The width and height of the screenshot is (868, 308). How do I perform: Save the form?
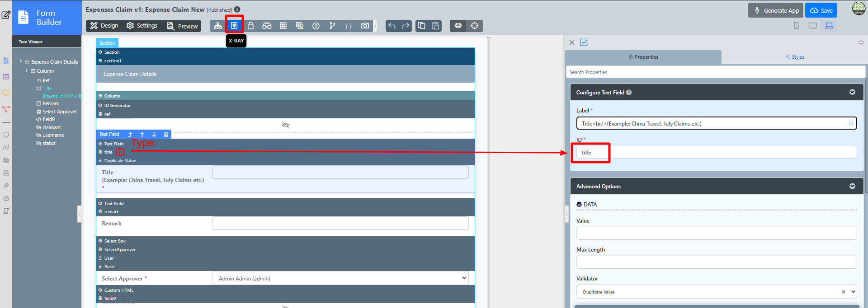coord(821,10)
